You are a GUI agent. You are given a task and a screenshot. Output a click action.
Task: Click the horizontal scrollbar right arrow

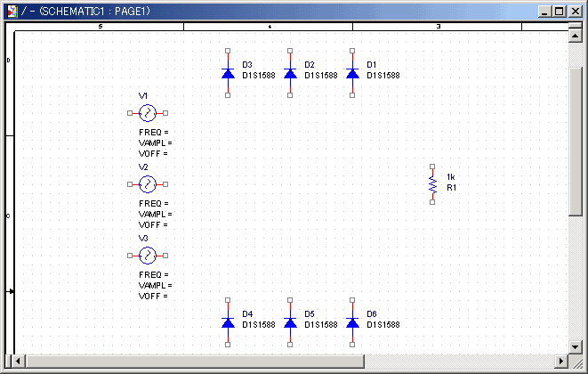(560, 361)
